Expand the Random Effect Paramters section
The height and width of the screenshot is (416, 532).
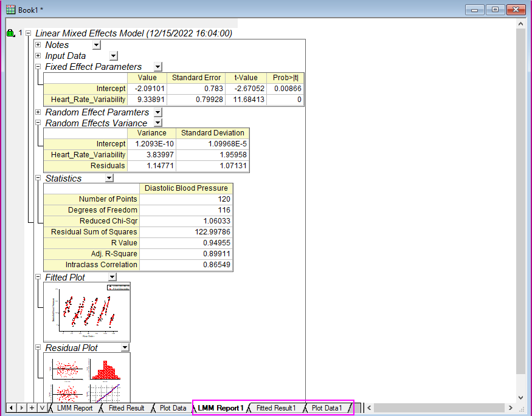pos(38,112)
